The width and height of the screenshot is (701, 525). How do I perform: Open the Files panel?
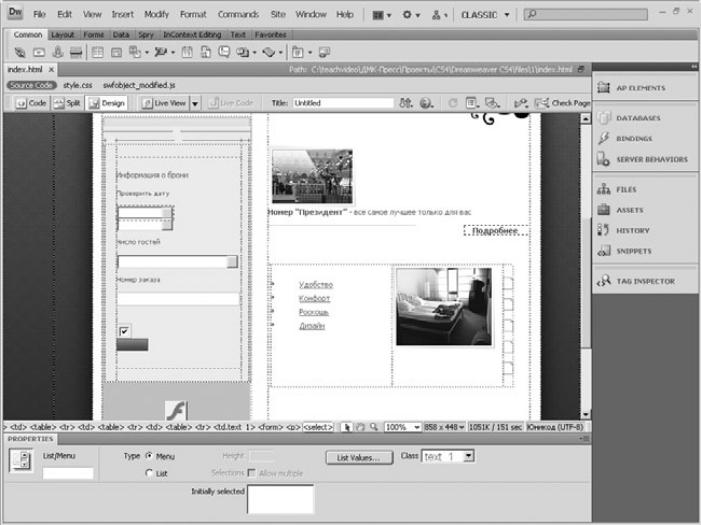[x=626, y=190]
